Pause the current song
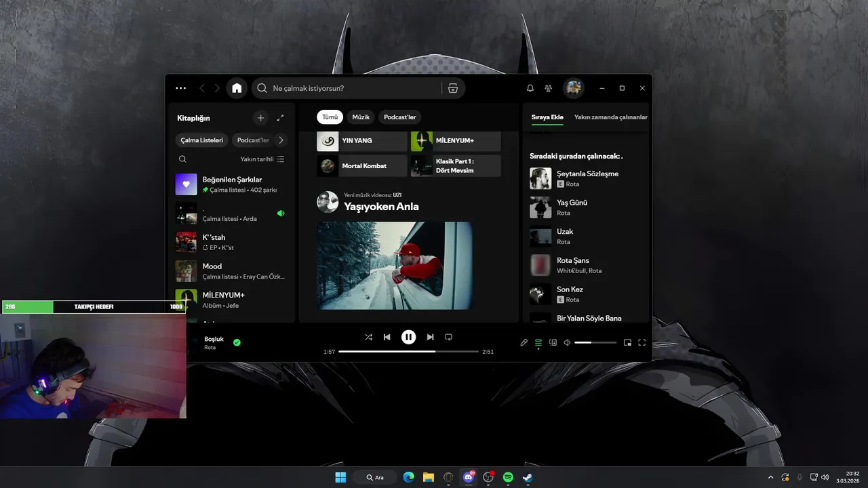The width and height of the screenshot is (868, 488). click(x=408, y=337)
